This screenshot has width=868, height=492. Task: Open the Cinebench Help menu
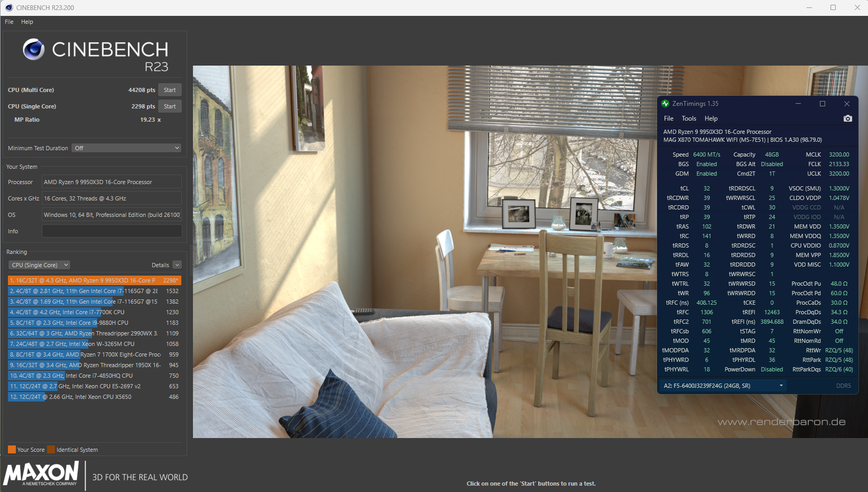[x=27, y=22]
